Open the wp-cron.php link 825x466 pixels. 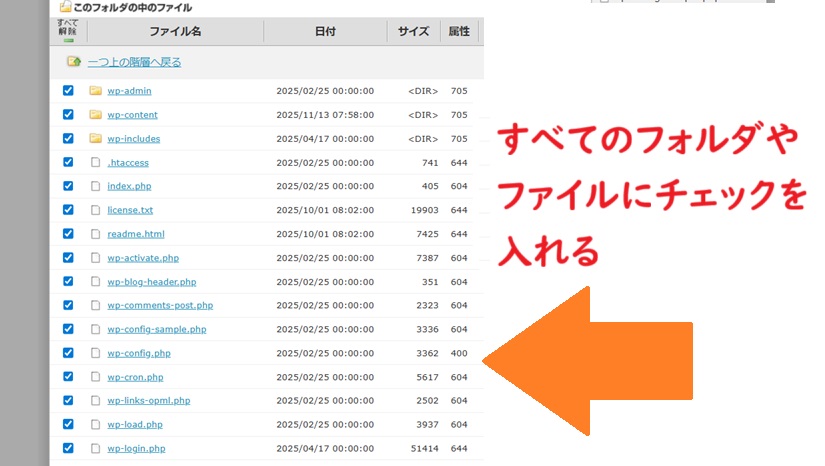click(135, 377)
